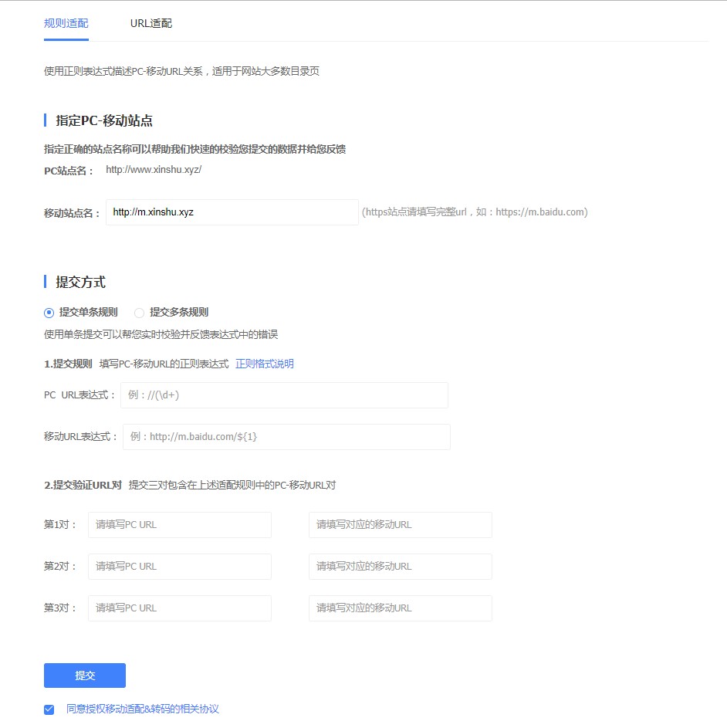The height and width of the screenshot is (728, 727).
Task: Uncheck the agreement checkbox beside 同意授权移动适配
Action: [49, 709]
